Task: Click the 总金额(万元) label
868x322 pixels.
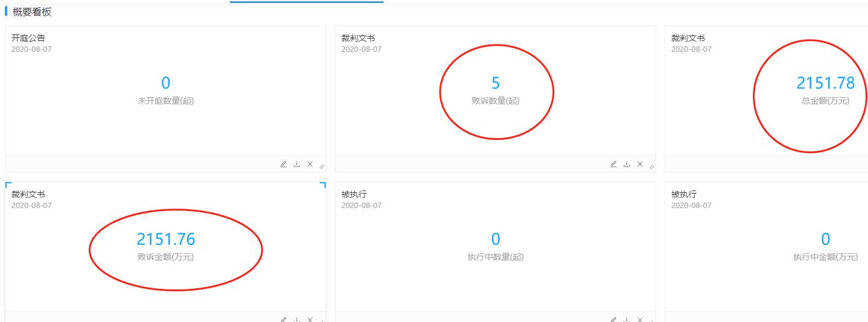Action: click(826, 101)
